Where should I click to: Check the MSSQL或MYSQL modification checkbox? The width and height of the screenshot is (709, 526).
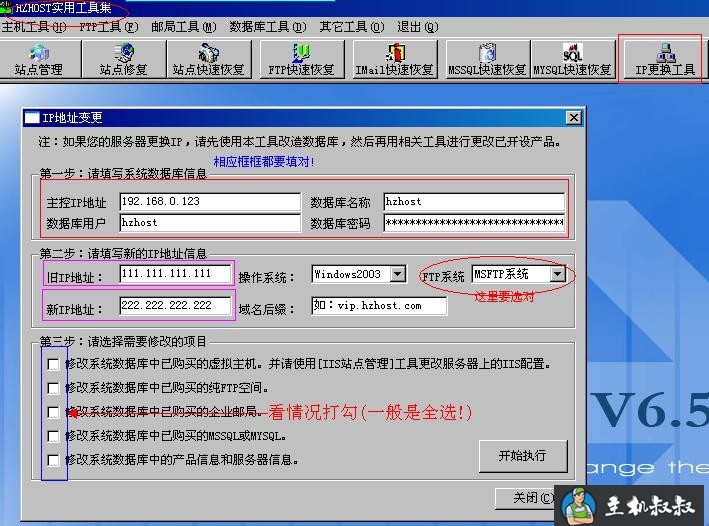pos(53,436)
